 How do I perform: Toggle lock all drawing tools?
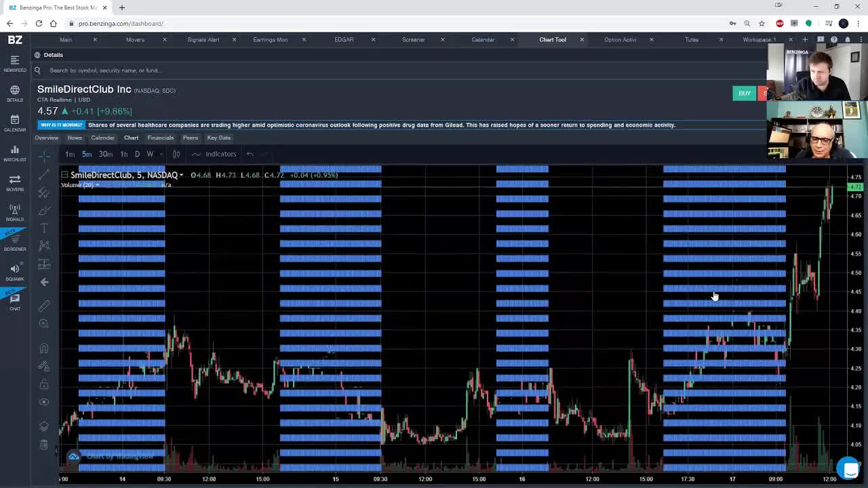point(44,384)
